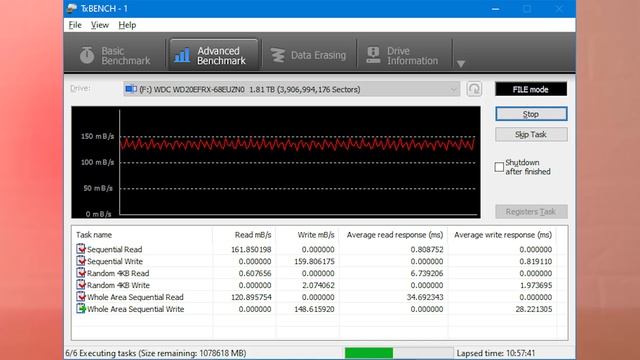Click the refresh drive list icon

(x=474, y=89)
